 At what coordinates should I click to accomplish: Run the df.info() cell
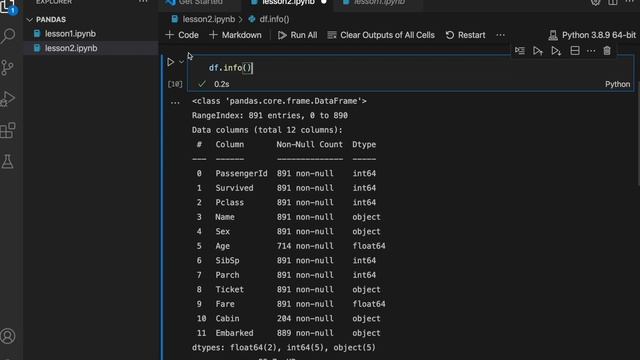point(171,62)
